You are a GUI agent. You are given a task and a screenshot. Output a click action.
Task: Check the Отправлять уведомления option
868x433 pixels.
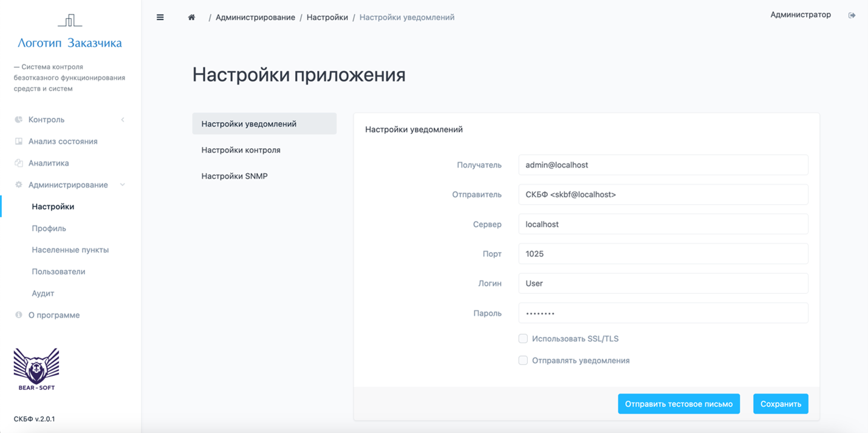coord(523,360)
